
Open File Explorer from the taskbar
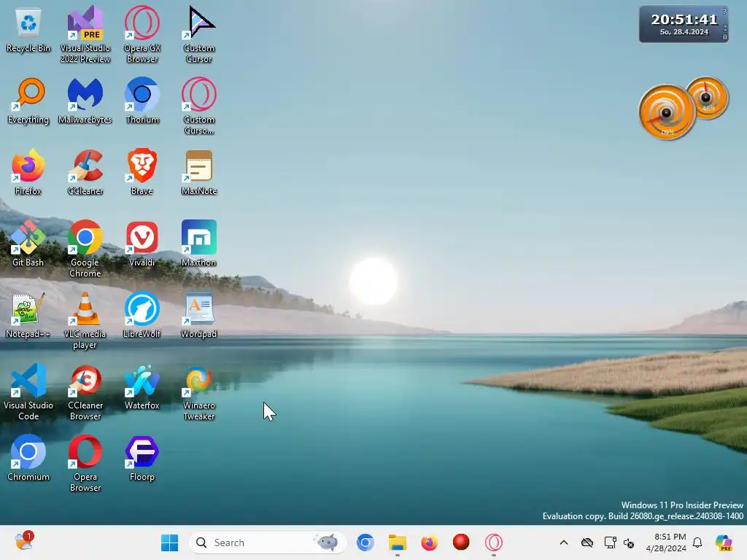point(398,542)
